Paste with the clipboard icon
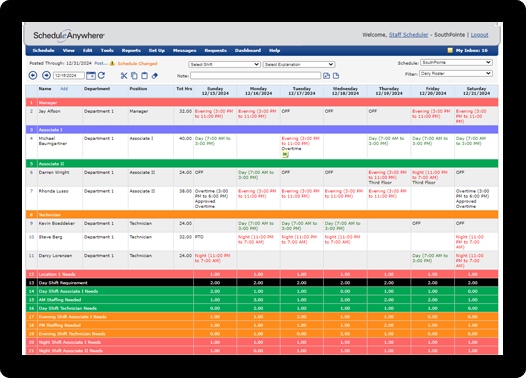Image resolution: width=526 pixels, height=378 pixels. click(144, 76)
